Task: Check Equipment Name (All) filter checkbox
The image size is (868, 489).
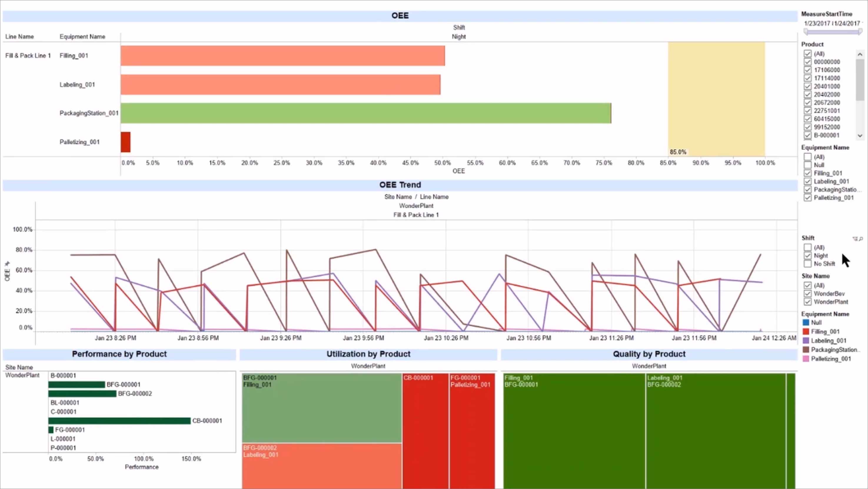Action: click(x=807, y=157)
